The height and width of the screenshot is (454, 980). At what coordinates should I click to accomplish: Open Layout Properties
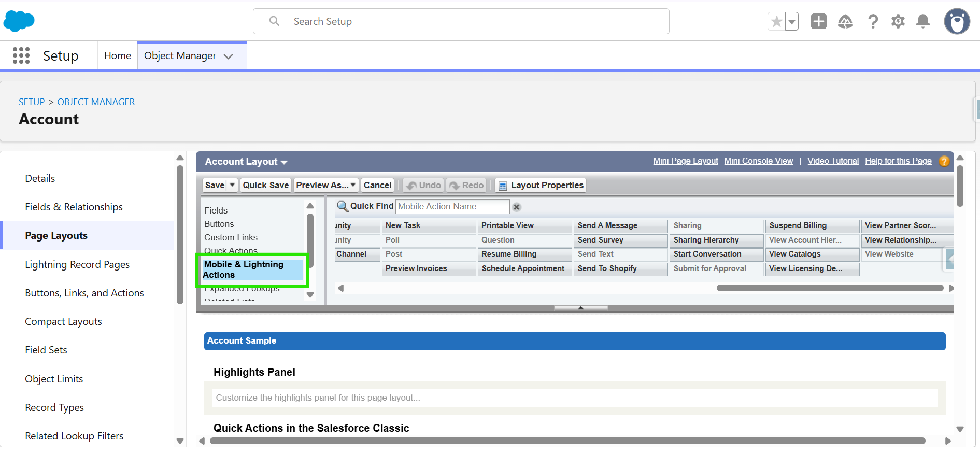pyautogui.click(x=541, y=185)
